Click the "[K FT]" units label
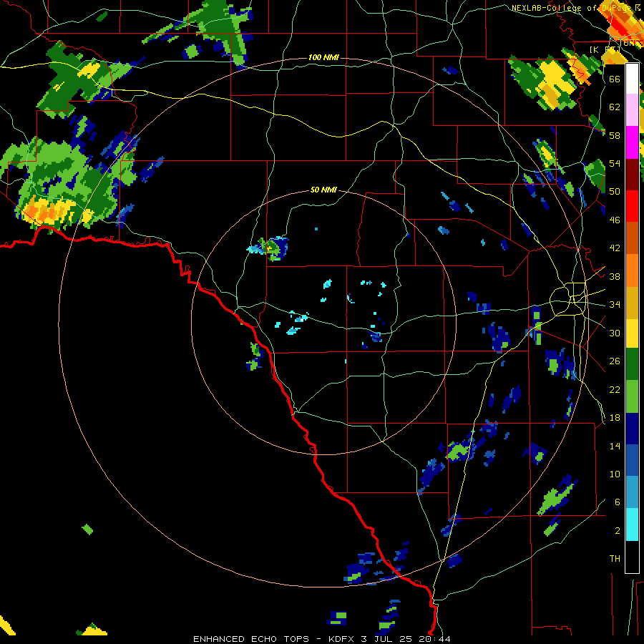 tap(605, 49)
